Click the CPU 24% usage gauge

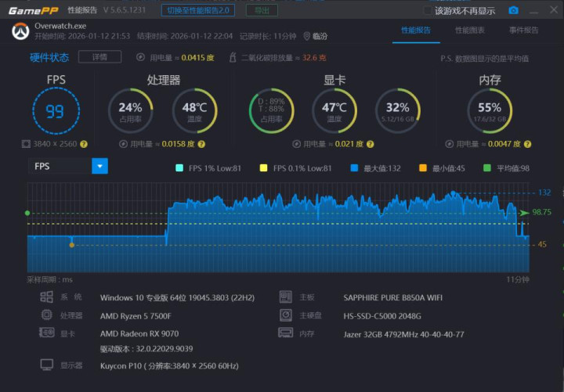coord(131,110)
